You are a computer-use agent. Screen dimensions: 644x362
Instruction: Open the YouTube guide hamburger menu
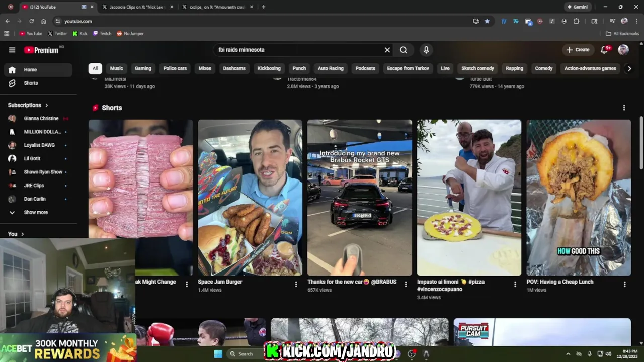coord(12,50)
